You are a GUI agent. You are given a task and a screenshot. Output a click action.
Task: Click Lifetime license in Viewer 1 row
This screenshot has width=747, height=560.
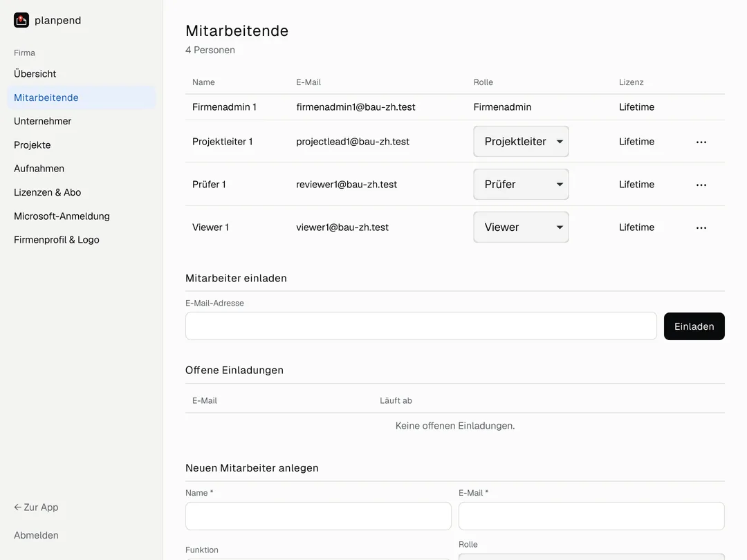636,227
